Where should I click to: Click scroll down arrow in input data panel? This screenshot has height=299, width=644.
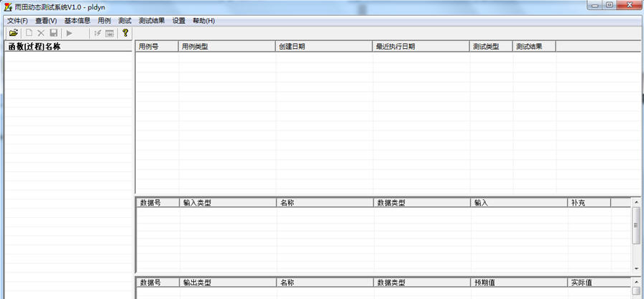(x=636, y=269)
